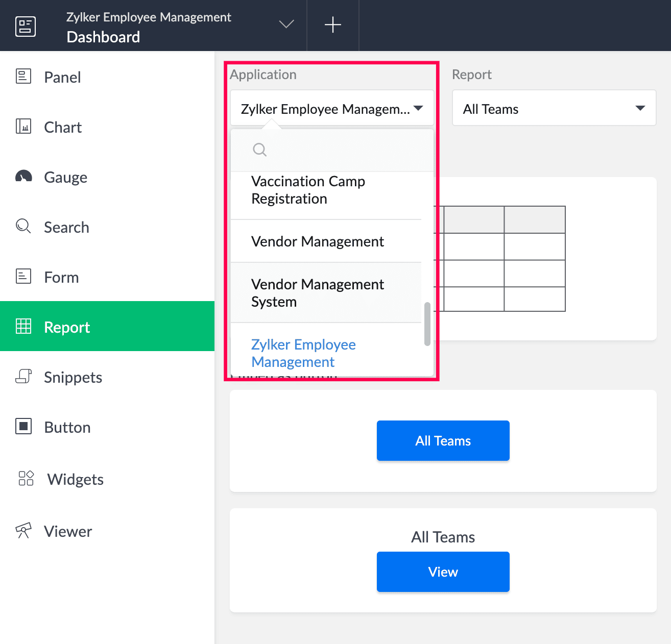The image size is (671, 644).
Task: Select the Form element icon
Action: (x=23, y=276)
